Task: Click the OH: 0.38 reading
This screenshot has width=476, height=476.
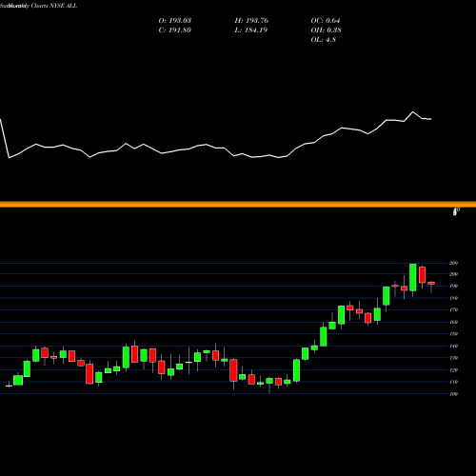Action: click(x=326, y=30)
